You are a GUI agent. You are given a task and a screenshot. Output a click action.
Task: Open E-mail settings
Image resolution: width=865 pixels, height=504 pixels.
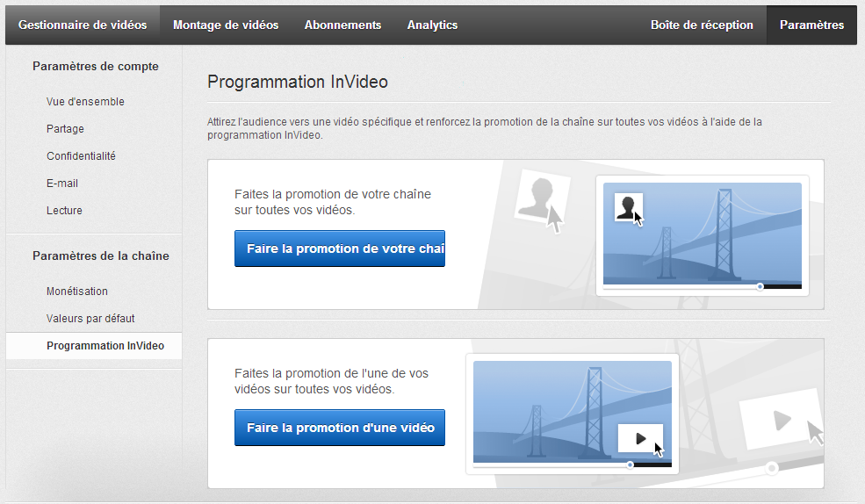pyautogui.click(x=61, y=183)
